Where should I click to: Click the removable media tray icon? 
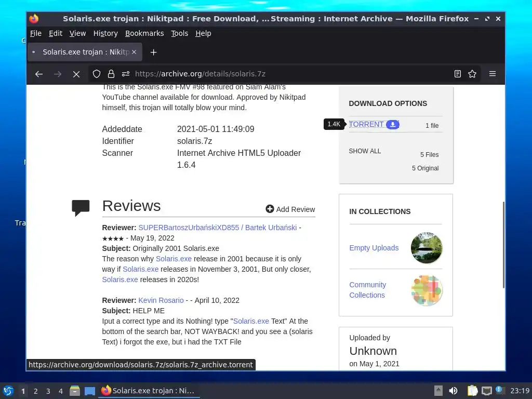pyautogui.click(x=438, y=391)
